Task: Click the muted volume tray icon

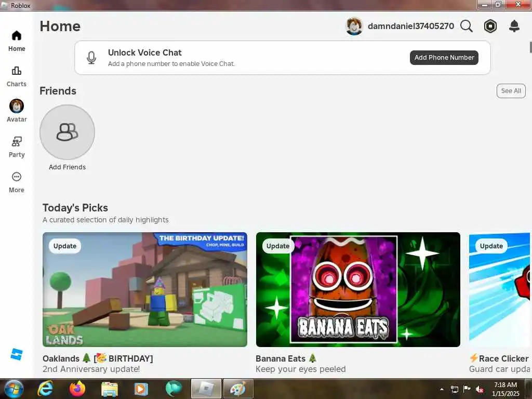Action: coord(480,390)
